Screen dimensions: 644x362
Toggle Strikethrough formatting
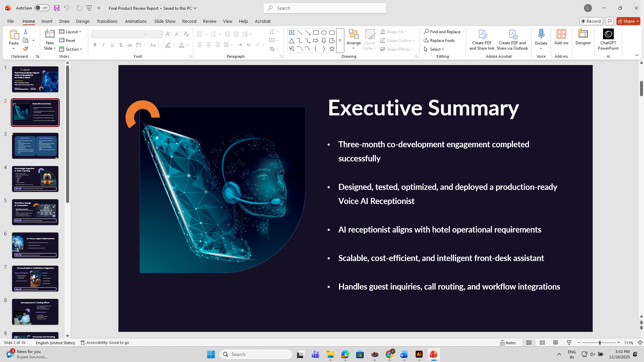pyautogui.click(x=130, y=45)
